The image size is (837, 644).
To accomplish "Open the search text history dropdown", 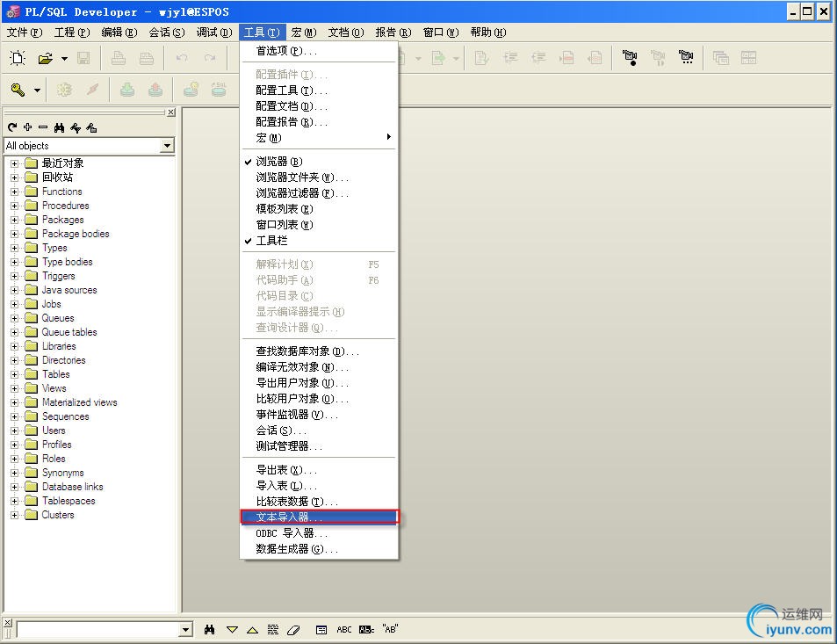I will 185,630.
